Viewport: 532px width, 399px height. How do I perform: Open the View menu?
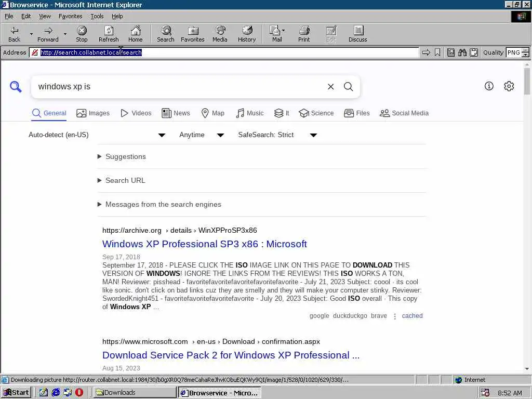(x=45, y=16)
